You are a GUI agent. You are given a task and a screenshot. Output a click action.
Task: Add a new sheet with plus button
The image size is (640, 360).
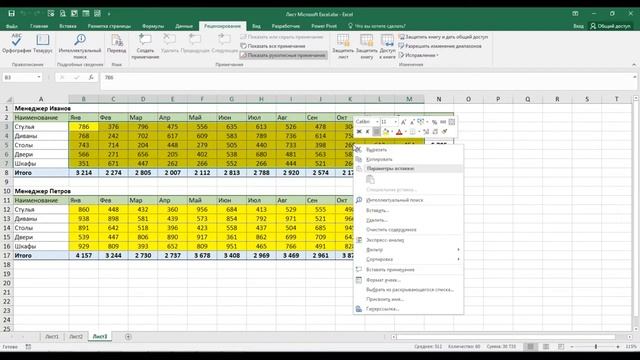(128, 337)
